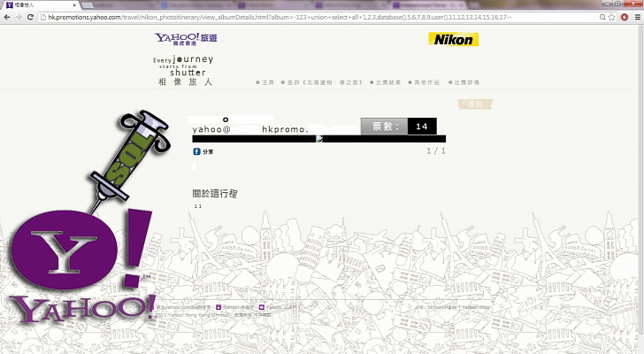
Task: Click the page counter 1 / 1
Action: click(436, 151)
